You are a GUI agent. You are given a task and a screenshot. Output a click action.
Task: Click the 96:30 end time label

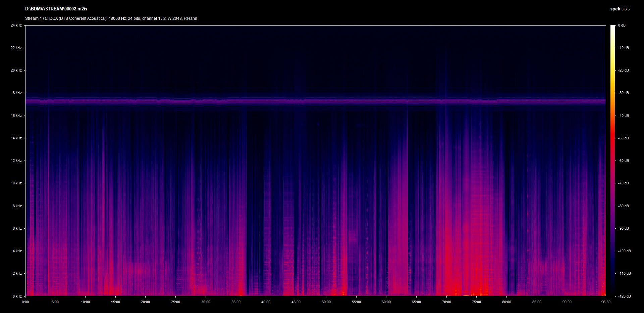[606, 302]
